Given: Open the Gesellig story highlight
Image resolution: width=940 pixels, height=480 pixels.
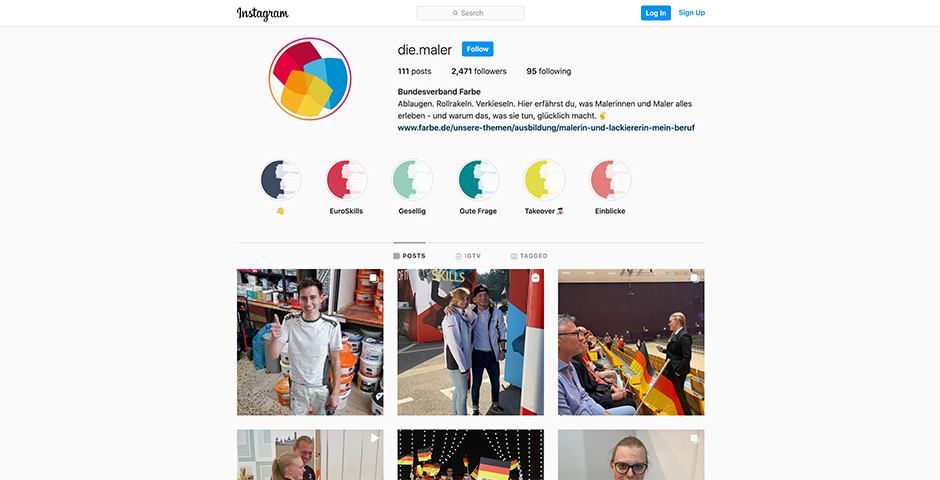Looking at the screenshot, I should [412, 179].
